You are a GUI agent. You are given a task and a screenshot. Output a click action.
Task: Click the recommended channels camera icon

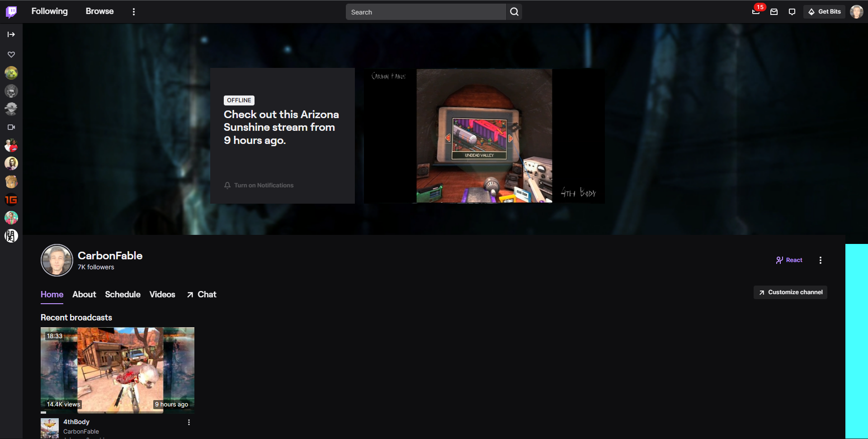pyautogui.click(x=11, y=127)
